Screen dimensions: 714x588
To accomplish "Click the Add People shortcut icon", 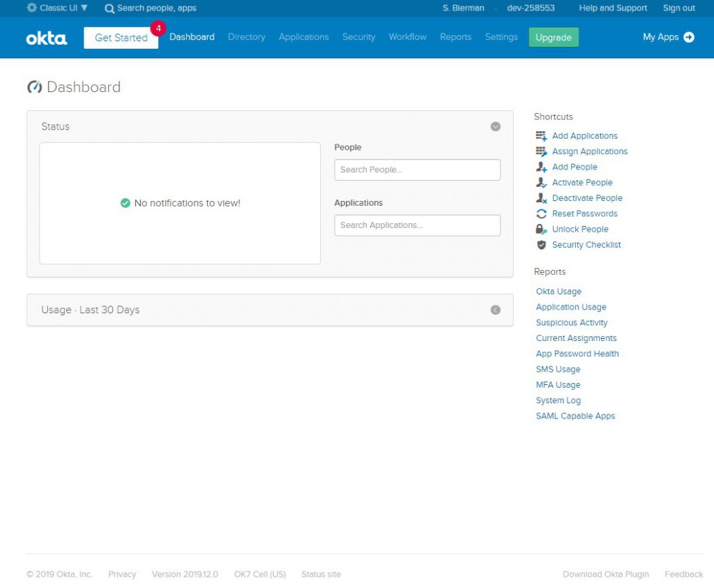I will pyautogui.click(x=541, y=167).
